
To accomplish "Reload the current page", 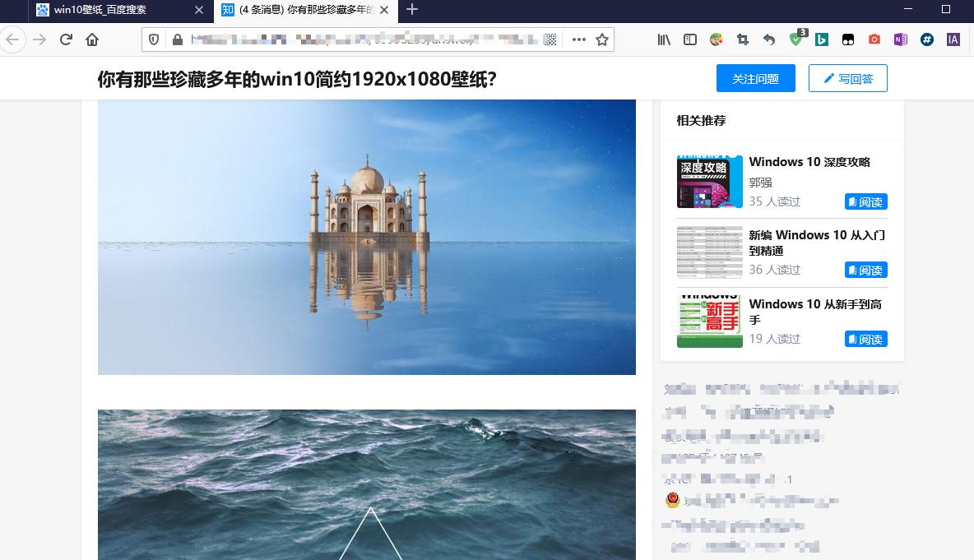I will 66,39.
